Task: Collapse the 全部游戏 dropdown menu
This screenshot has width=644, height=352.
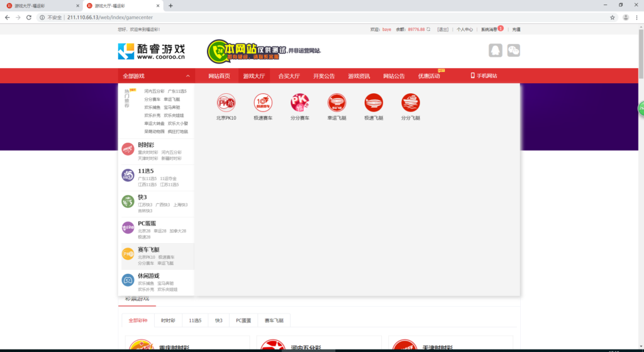Action: (x=187, y=76)
